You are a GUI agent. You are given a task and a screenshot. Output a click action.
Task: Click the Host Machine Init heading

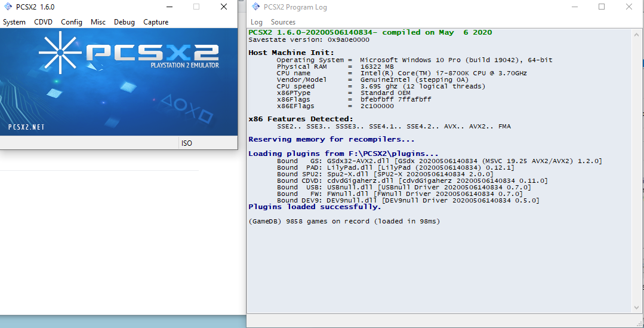tap(291, 53)
